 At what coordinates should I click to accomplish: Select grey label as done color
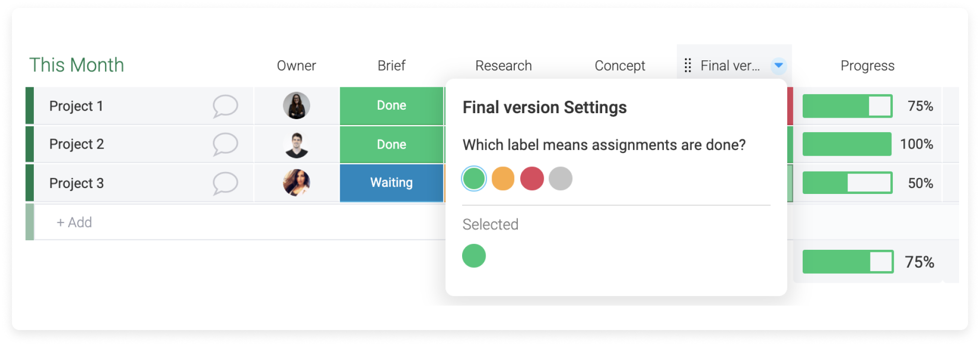tap(561, 178)
